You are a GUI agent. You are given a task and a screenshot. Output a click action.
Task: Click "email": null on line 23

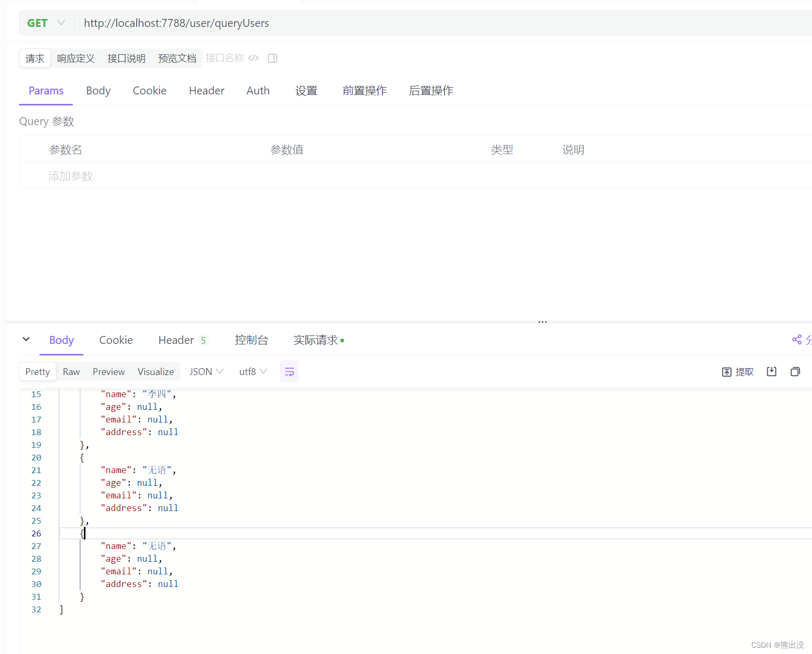point(137,495)
